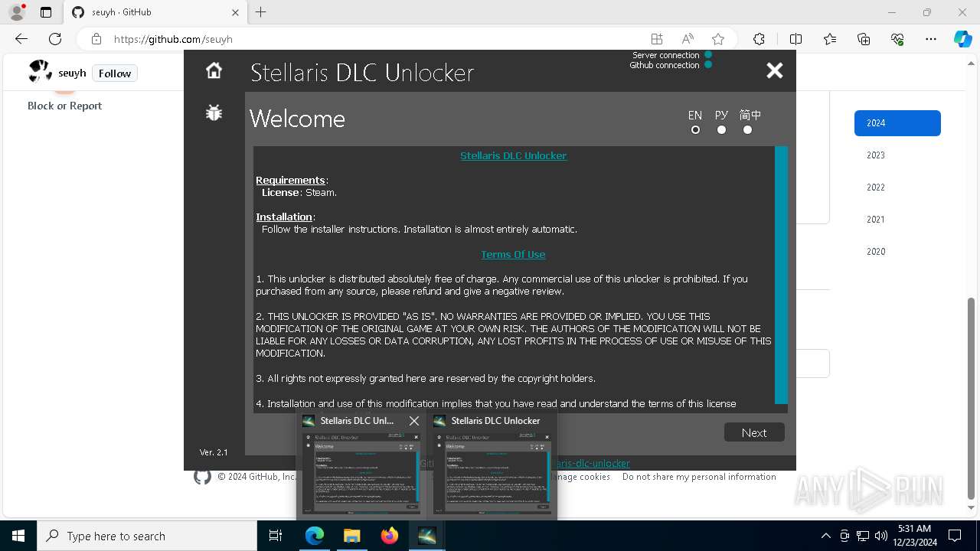980x551 pixels.
Task: Go back in Edge browser
Action: [x=21, y=39]
